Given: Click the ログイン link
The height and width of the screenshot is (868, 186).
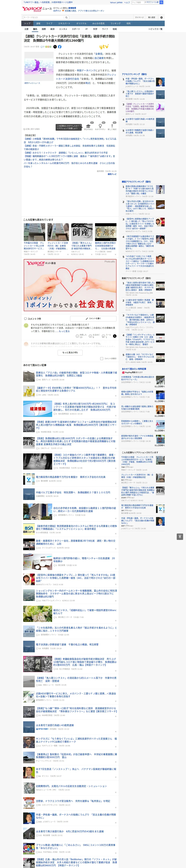Looking at the screenshot, I should 57,11.
